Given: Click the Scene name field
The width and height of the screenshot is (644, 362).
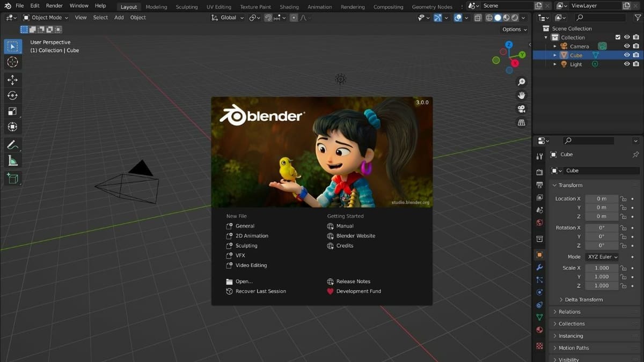Looking at the screenshot, I should [x=506, y=6].
